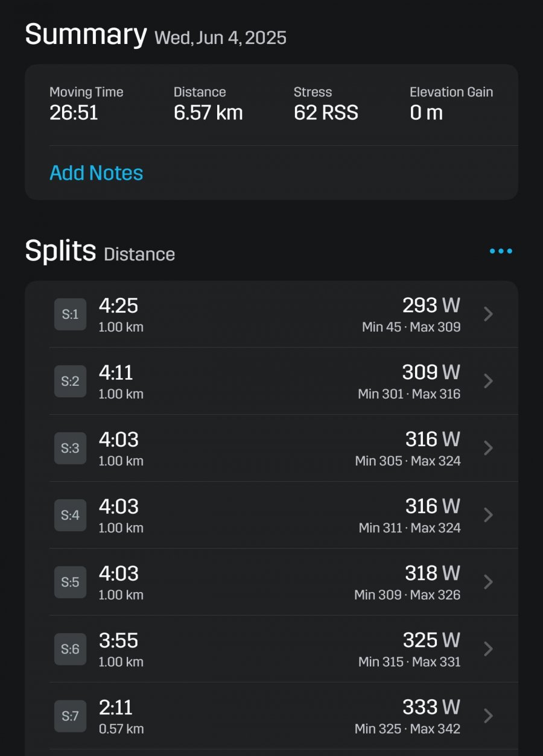
Task: Tap the Stress 62 RSS stat
Action: 326,104
